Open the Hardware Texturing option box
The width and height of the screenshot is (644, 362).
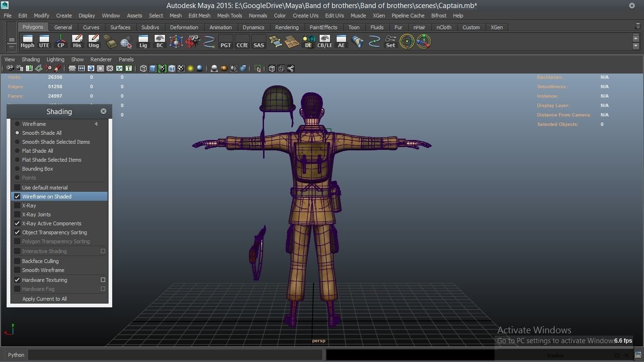(x=103, y=280)
